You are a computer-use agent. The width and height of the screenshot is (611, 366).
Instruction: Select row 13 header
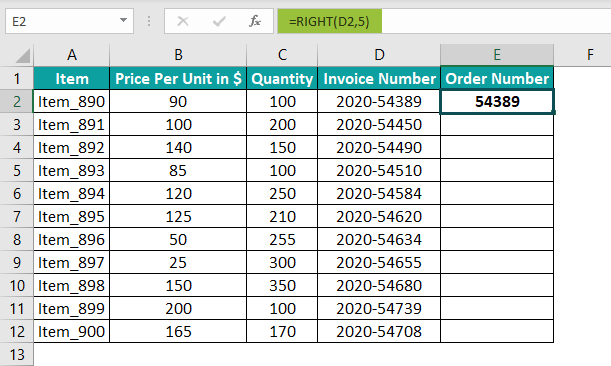[17, 354]
